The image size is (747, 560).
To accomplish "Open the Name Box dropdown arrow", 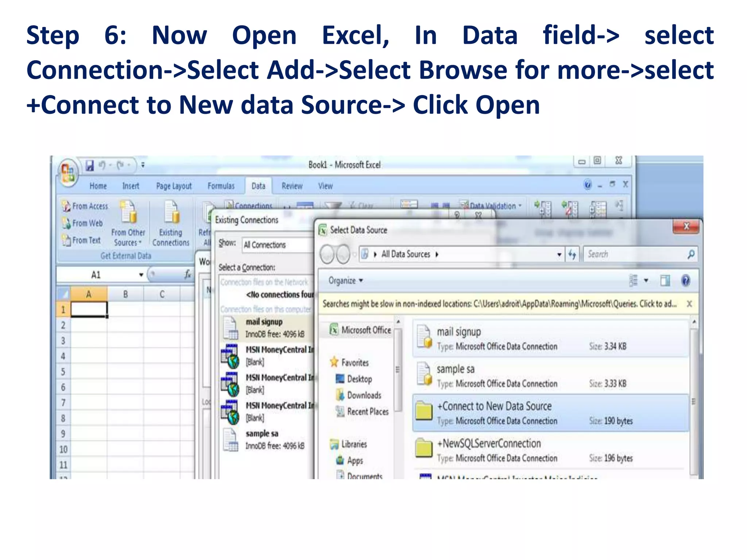I will coord(141,275).
